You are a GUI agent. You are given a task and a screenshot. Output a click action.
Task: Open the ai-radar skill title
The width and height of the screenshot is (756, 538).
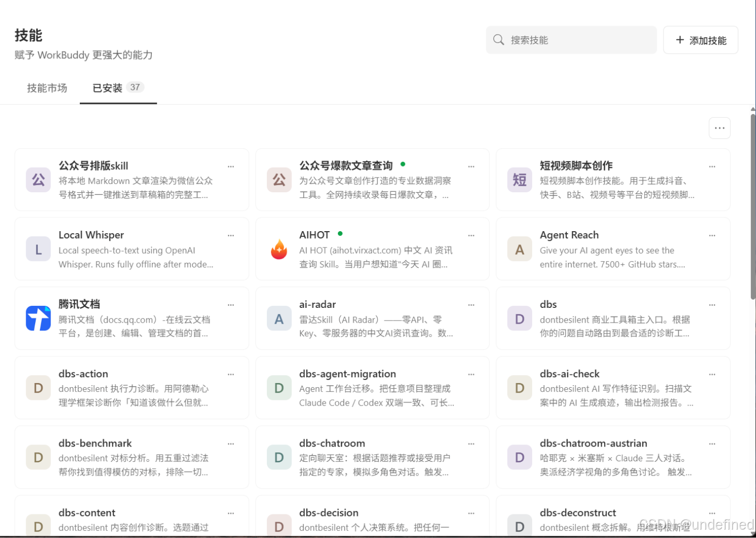tap(317, 304)
